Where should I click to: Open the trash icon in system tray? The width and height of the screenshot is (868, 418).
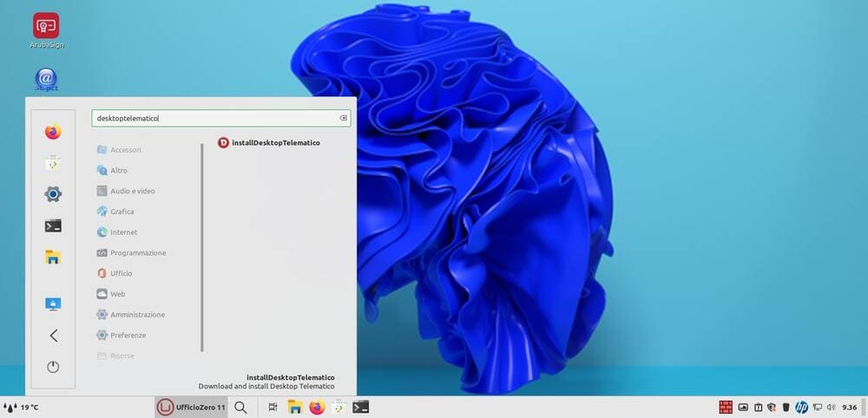coord(786,407)
